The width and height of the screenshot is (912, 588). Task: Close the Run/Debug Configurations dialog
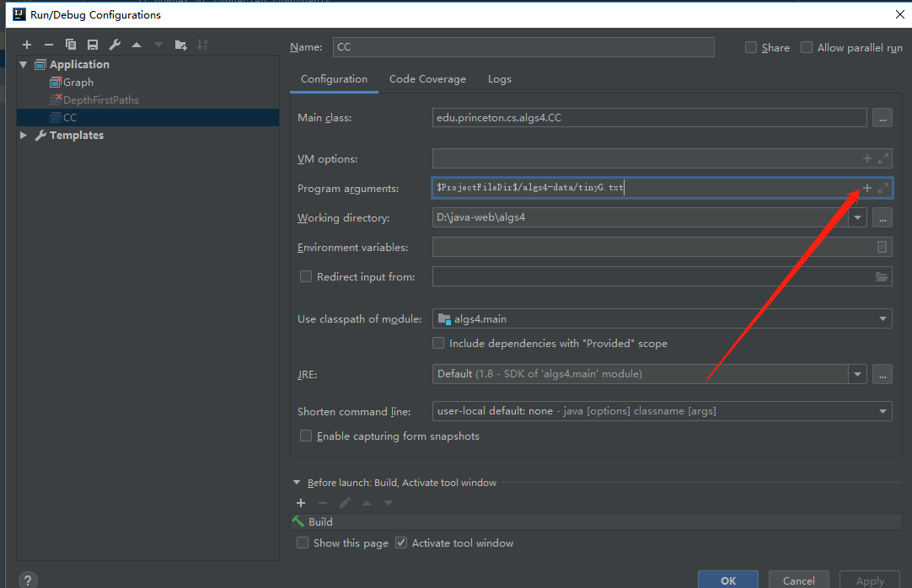click(900, 14)
